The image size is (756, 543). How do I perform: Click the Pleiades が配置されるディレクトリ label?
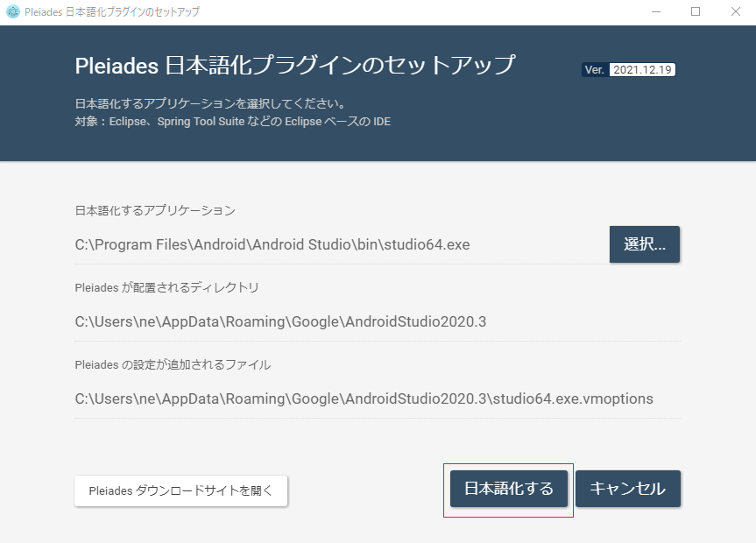(166, 287)
